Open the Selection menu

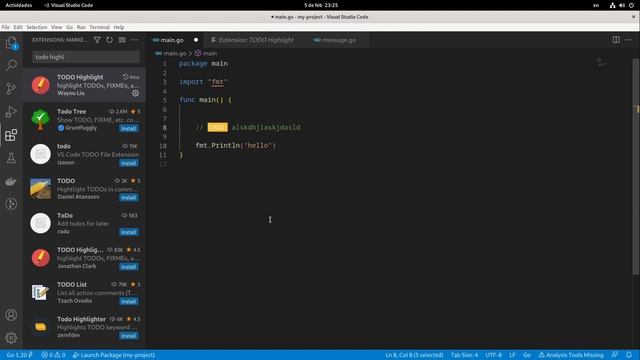pyautogui.click(x=37, y=27)
